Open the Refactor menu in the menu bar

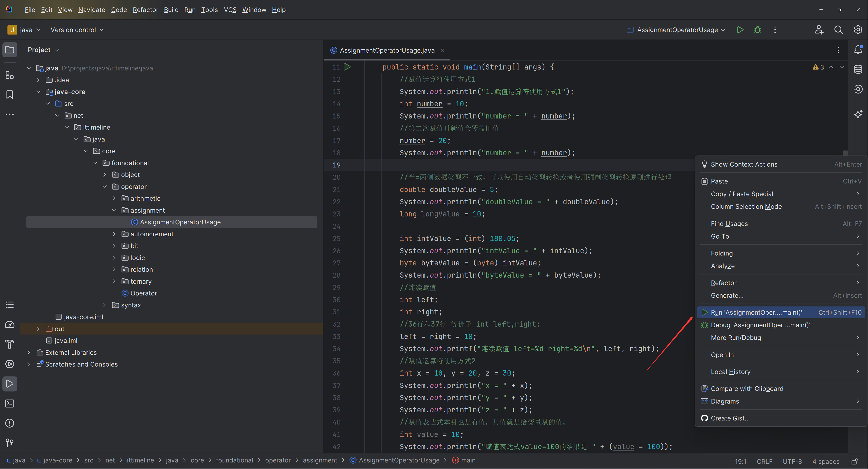pos(145,10)
